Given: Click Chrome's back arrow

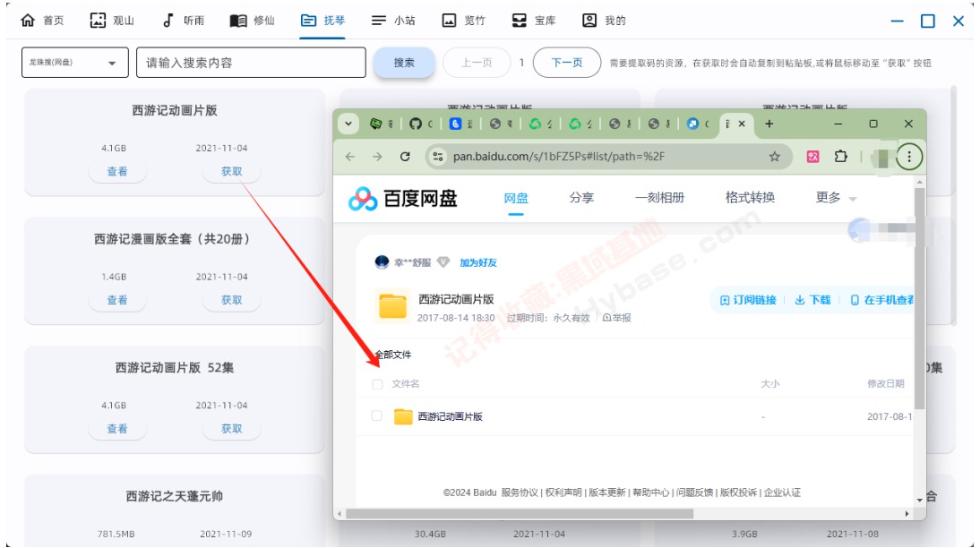Looking at the screenshot, I should pyautogui.click(x=350, y=157).
